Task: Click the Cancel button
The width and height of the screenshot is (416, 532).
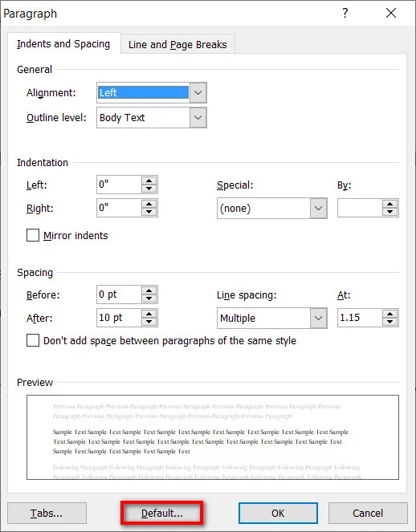Action: pyautogui.click(x=368, y=513)
